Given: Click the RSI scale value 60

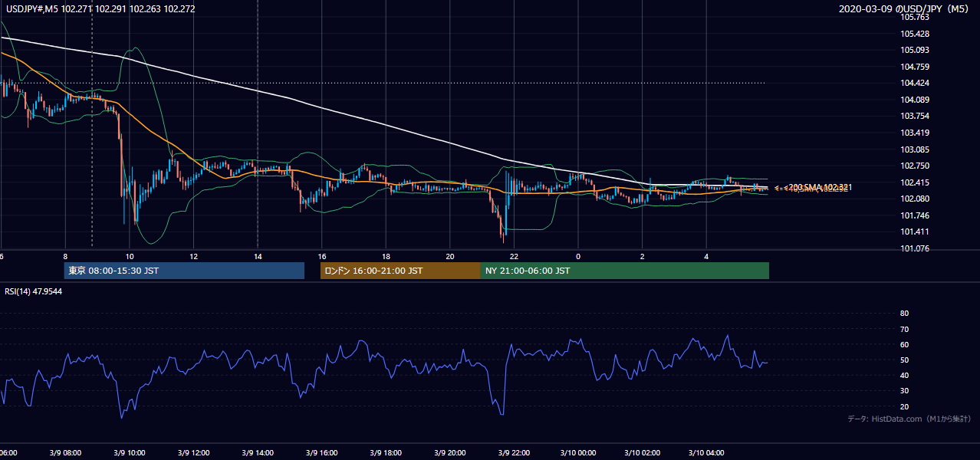Looking at the screenshot, I should (904, 344).
